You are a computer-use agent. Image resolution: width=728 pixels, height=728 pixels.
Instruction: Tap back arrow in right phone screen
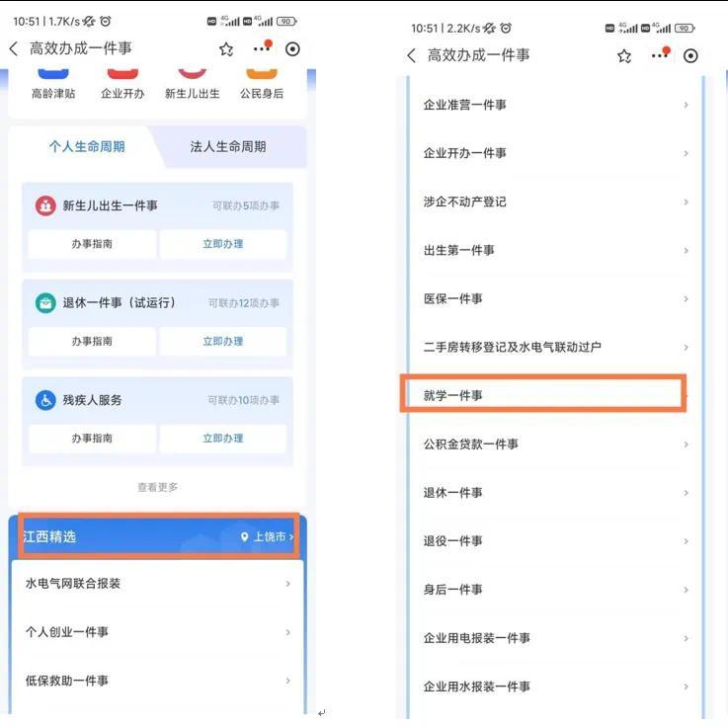411,55
